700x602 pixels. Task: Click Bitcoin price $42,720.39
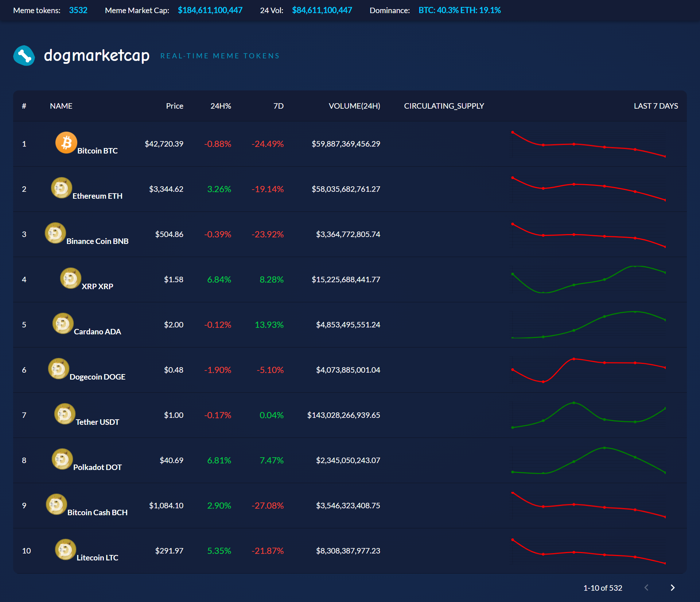coord(164,144)
